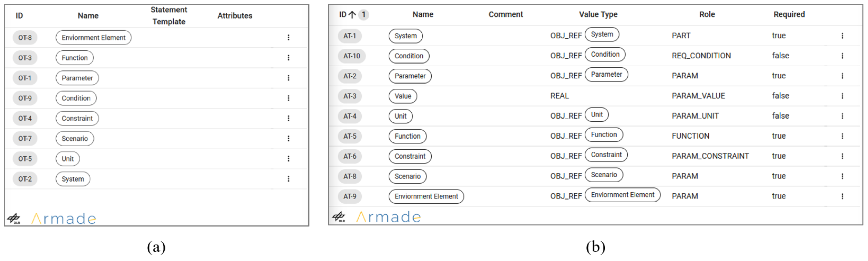Click the Enviornment Element chip in OT-8 row
The width and height of the screenshot is (868, 261).
tap(93, 37)
